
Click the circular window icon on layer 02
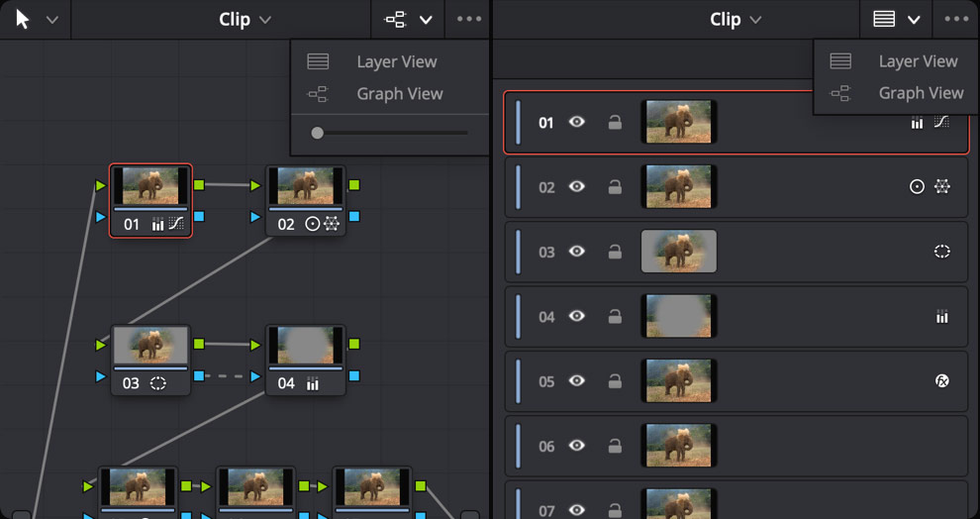coord(917,186)
